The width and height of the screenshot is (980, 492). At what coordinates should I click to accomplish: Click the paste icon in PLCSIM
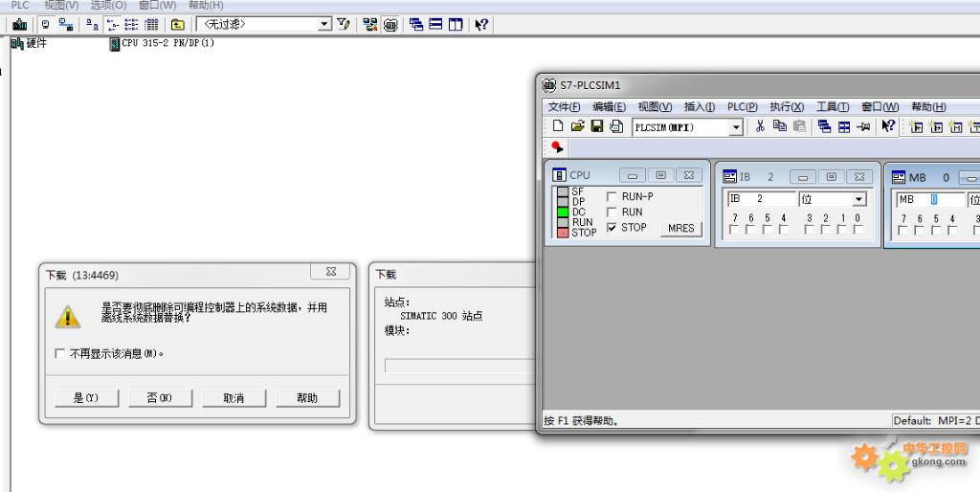click(799, 126)
